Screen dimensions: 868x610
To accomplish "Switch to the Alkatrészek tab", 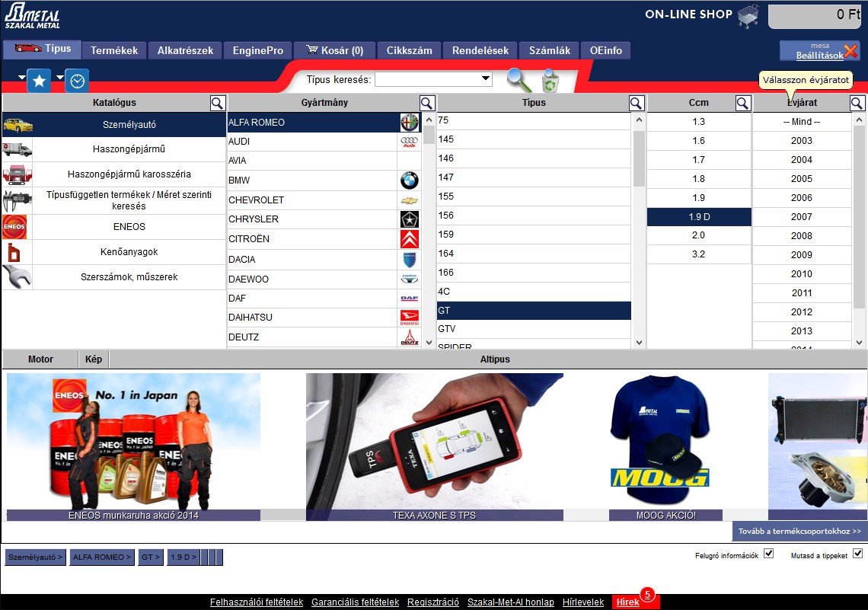I will 185,50.
